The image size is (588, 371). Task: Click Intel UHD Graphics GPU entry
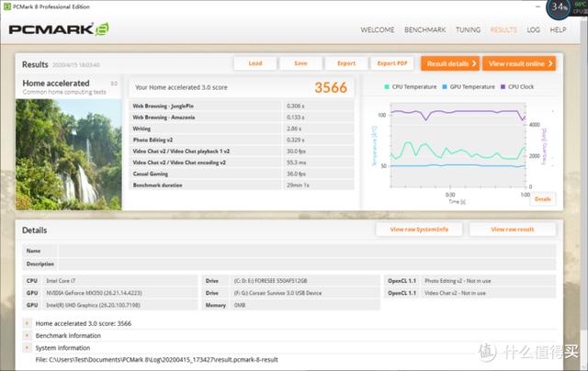click(x=93, y=305)
